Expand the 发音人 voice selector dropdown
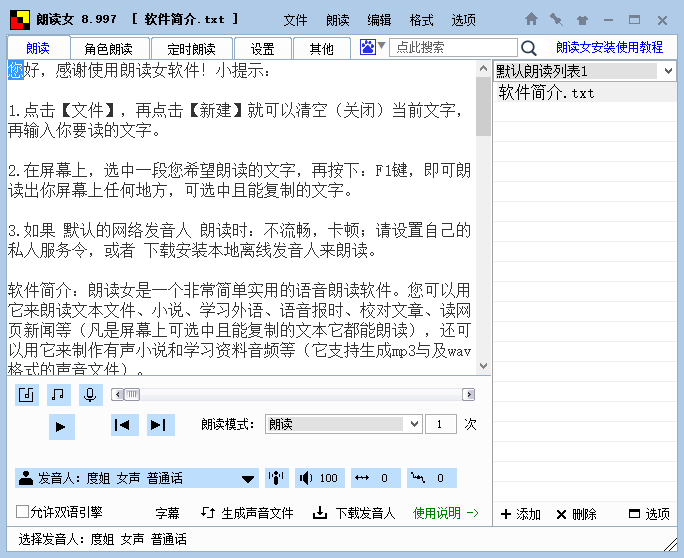 tap(248, 479)
